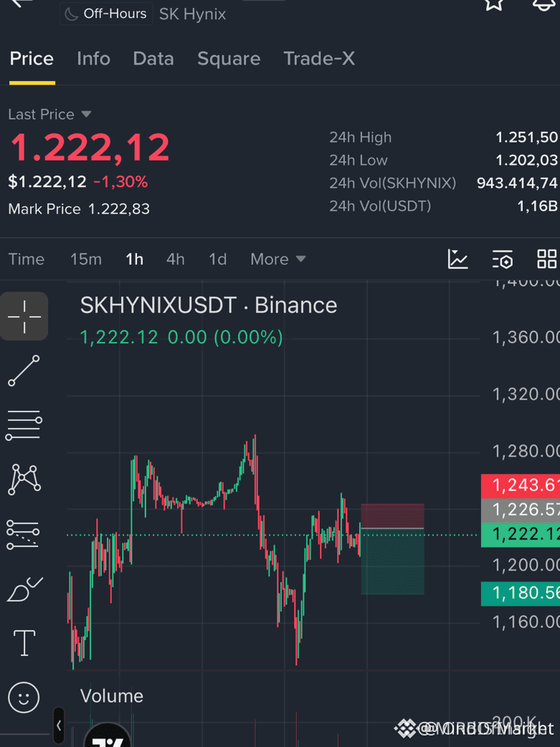This screenshot has height=747, width=560.
Task: Select the trend line drawing tool
Action: 24,371
